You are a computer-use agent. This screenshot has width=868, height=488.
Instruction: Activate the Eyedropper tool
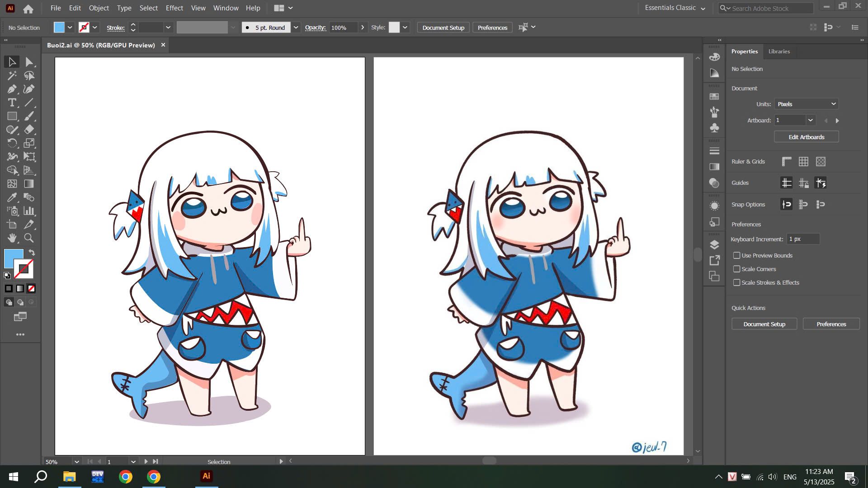pos(12,197)
